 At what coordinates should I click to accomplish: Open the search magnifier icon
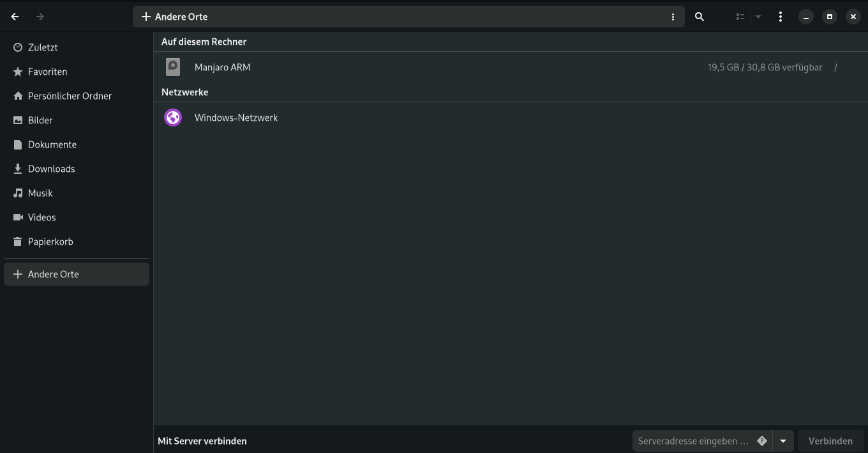700,17
